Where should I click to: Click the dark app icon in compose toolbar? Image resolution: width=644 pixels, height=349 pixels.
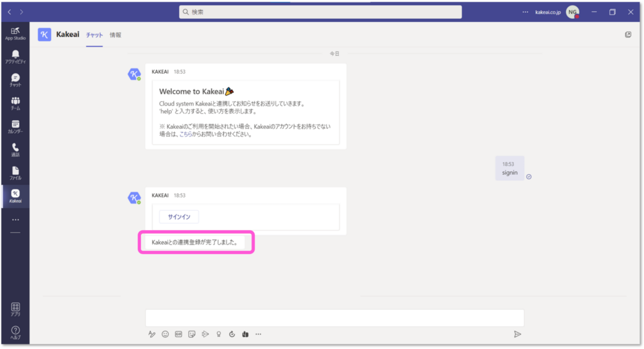[x=245, y=334]
